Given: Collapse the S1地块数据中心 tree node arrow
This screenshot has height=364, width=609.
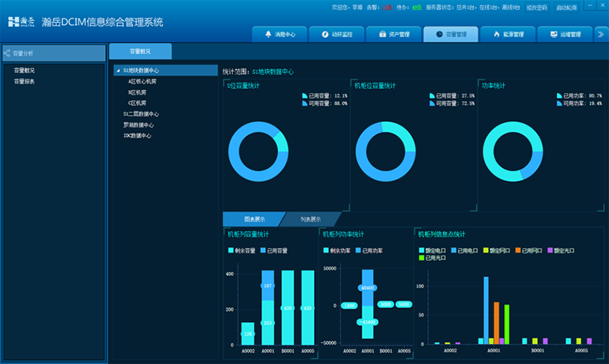Looking at the screenshot, I should pyautogui.click(x=118, y=70).
